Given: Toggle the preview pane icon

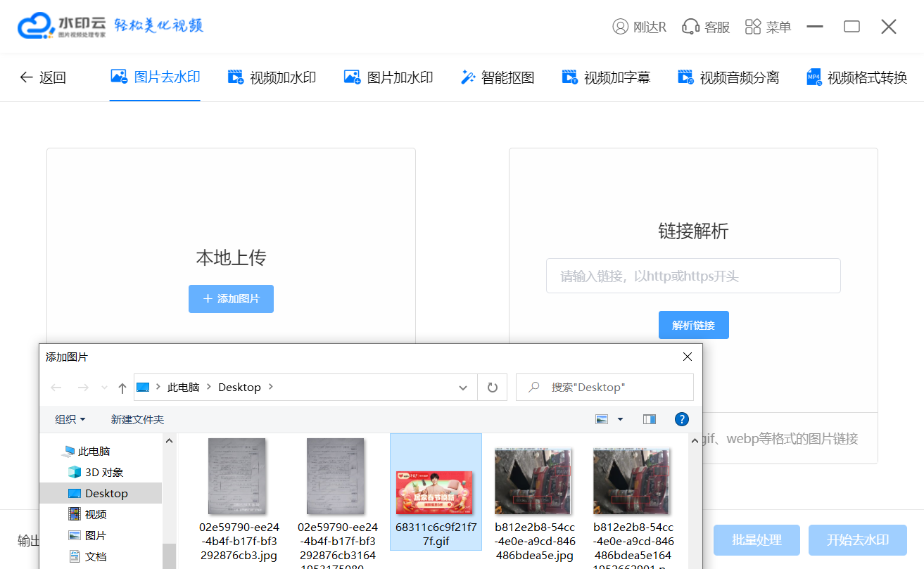Looking at the screenshot, I should (649, 419).
